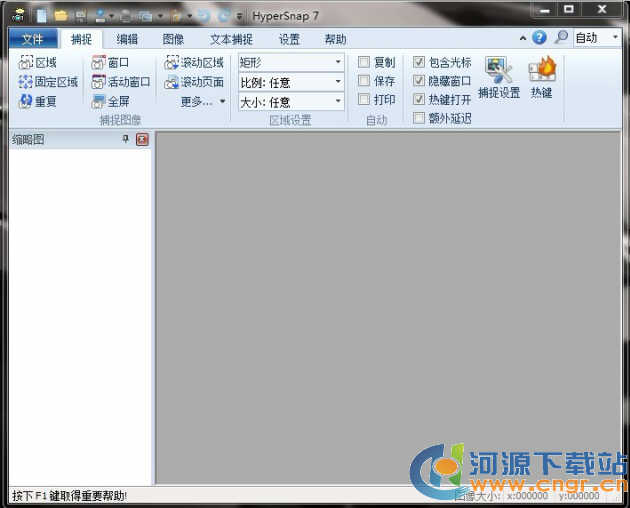Viewport: 630px width, 508px height.
Task: Click the 滚动页面 (Scrolling page) capture icon
Action: [x=172, y=82]
